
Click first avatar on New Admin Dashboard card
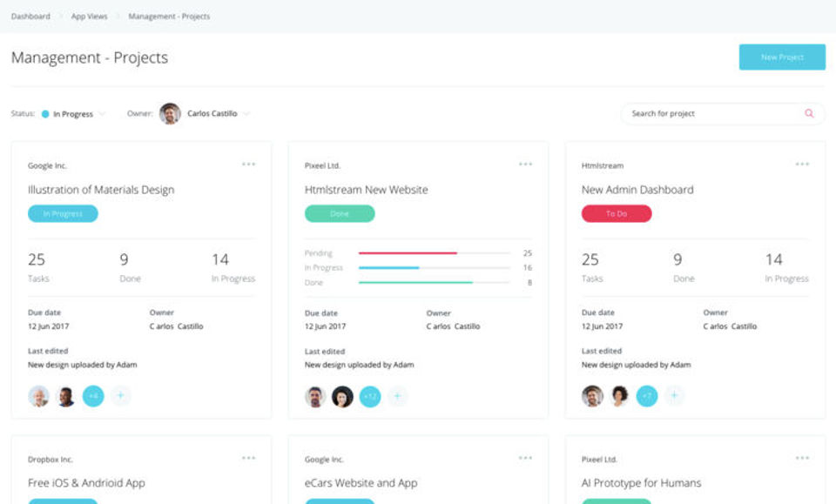[592, 396]
